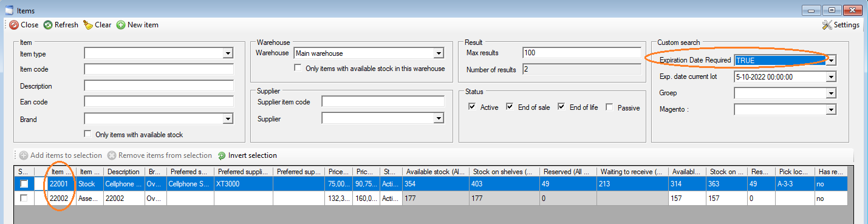Toggle Only items with available stock checkbox

click(x=88, y=134)
